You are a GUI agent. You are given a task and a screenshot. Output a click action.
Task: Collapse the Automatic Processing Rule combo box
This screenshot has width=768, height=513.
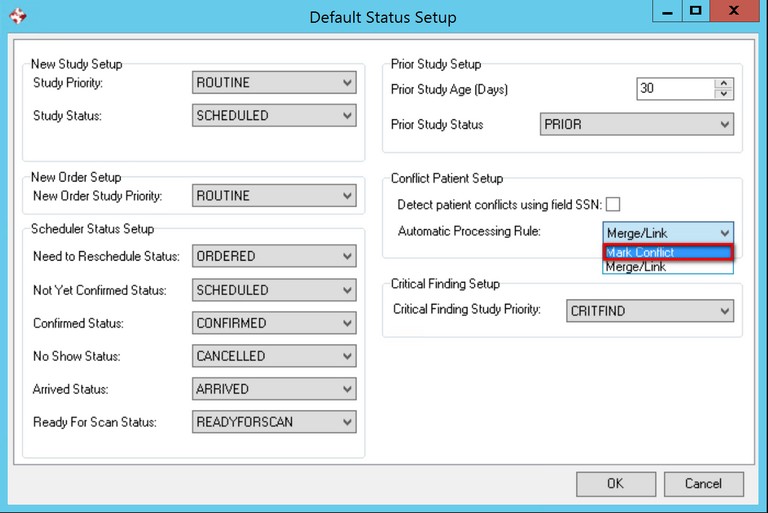pos(724,232)
